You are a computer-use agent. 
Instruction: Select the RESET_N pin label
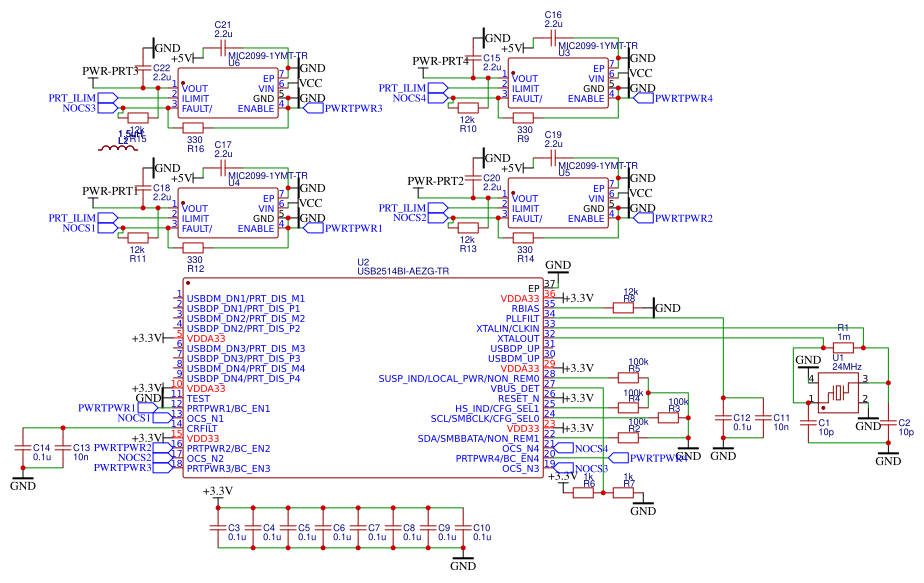click(519, 398)
